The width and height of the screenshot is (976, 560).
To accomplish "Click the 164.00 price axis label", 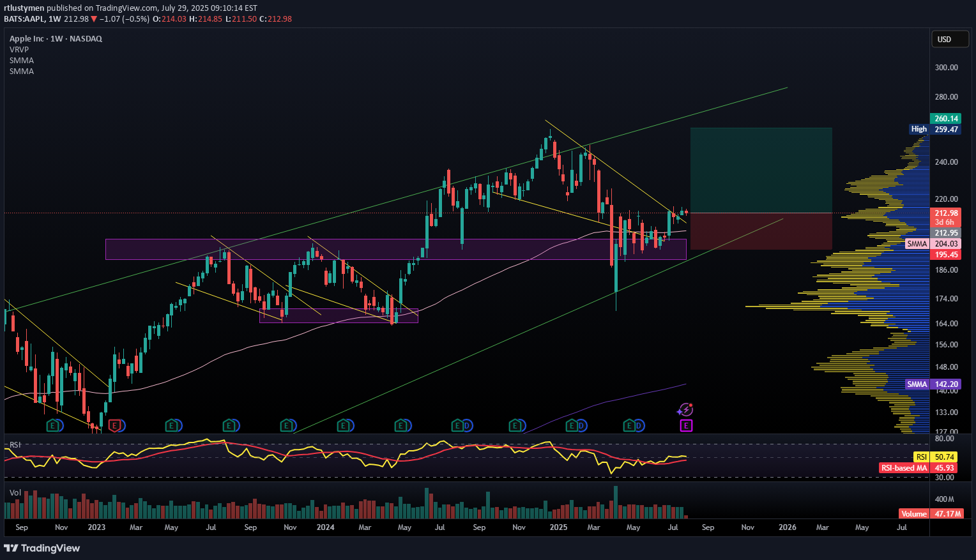I will pos(946,324).
